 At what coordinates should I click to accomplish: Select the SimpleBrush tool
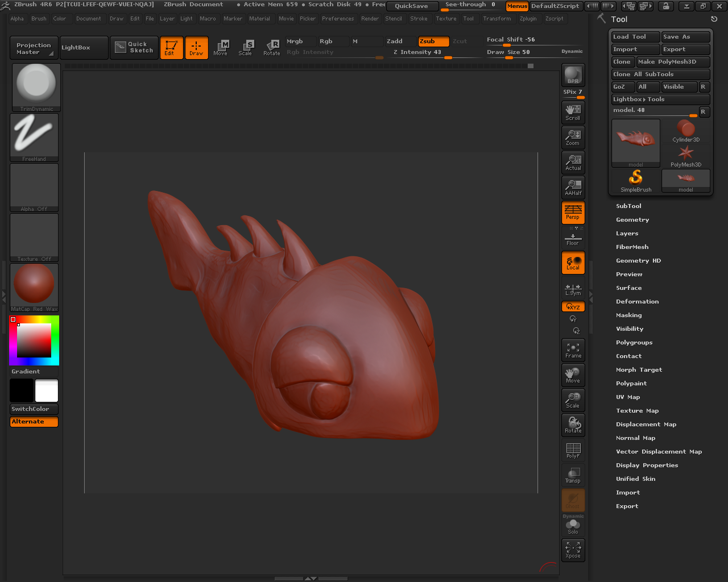[636, 181]
